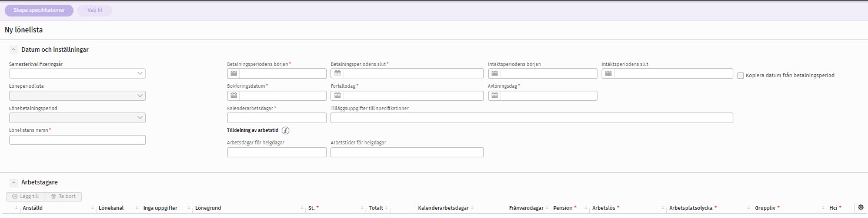
Task: Sort by the Anställd column sort arrows
Action: [x=92, y=208]
